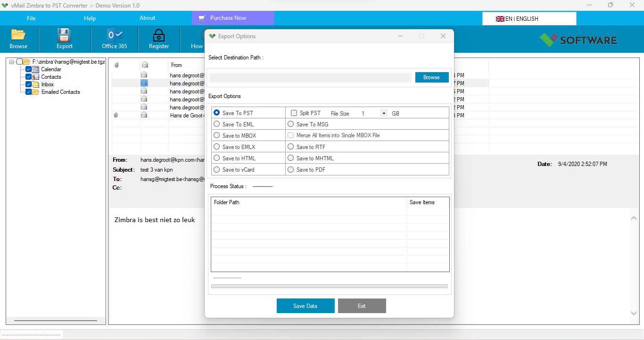Select the Emailed Contacts tree label
Viewport: 644px width, 340px height.
61,92
